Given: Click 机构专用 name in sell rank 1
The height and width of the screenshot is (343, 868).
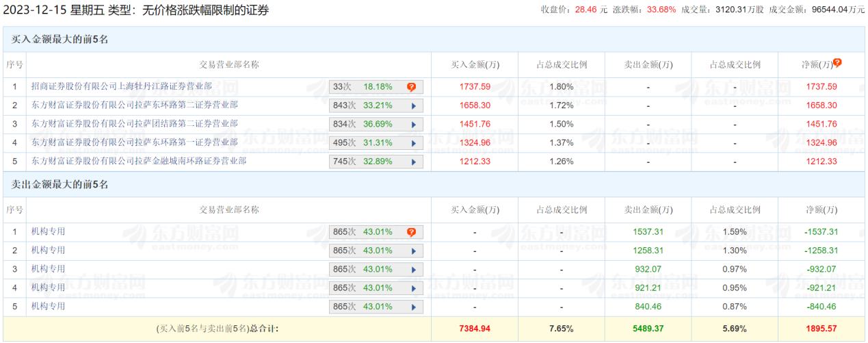Looking at the screenshot, I should point(48,231).
